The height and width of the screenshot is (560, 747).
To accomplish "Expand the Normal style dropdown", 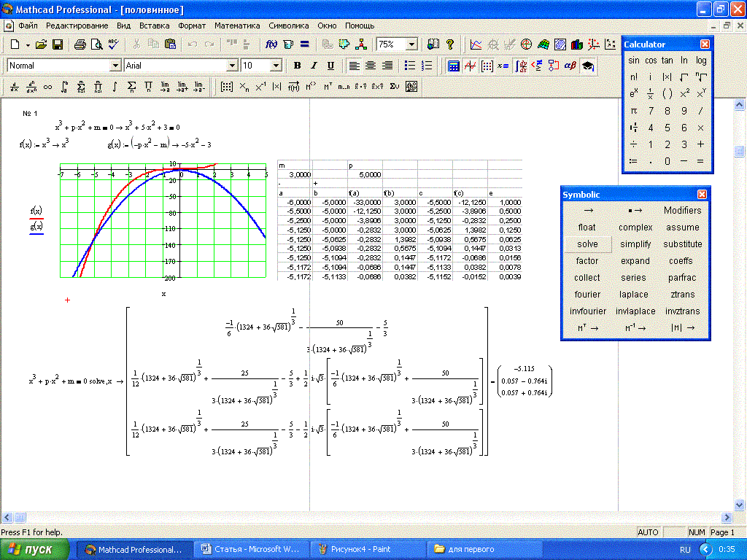I will point(115,66).
